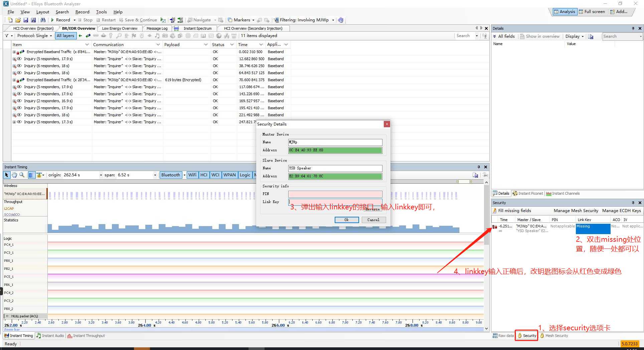The image size is (644, 350).
Task: Pin the Details panel with the pushpin
Action: tap(633, 28)
